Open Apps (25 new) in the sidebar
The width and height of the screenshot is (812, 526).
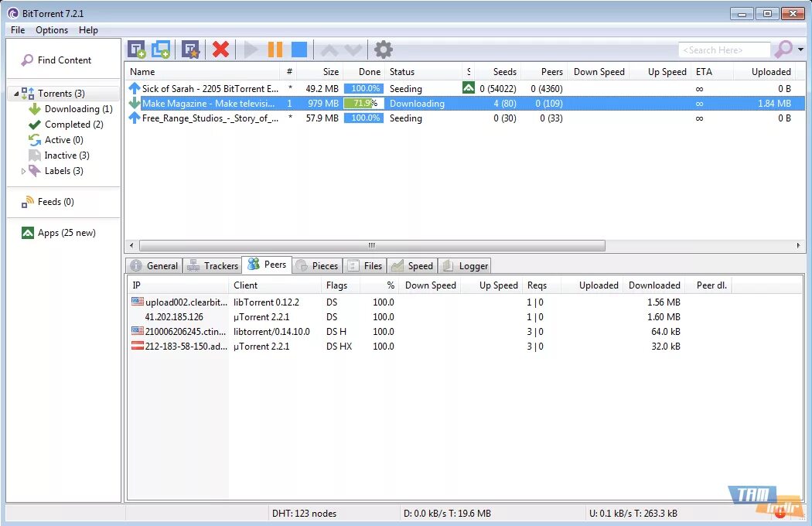click(x=59, y=233)
